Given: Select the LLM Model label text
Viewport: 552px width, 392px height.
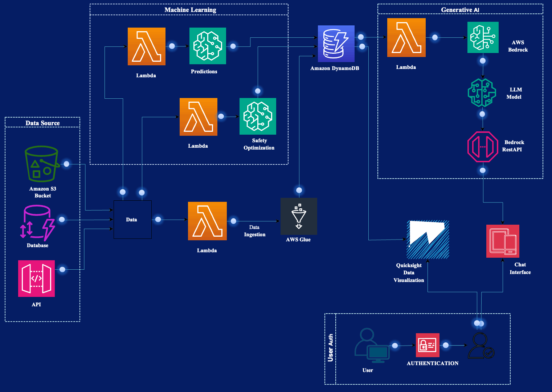Looking at the screenshot, I should 514,93.
